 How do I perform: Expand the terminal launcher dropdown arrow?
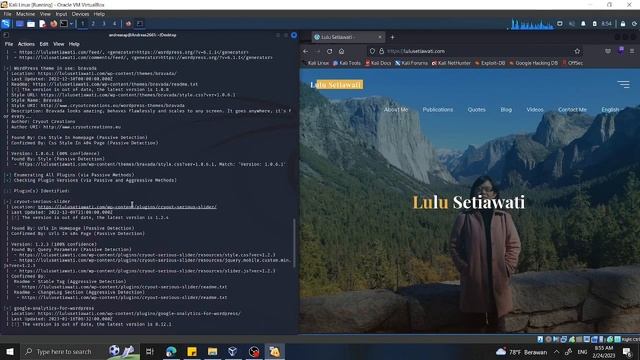click(x=71, y=24)
